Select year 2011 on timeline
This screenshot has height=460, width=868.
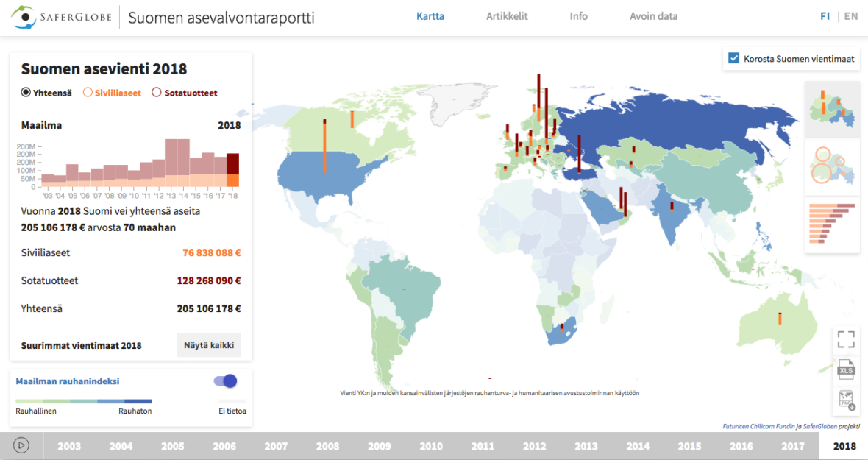(483, 446)
